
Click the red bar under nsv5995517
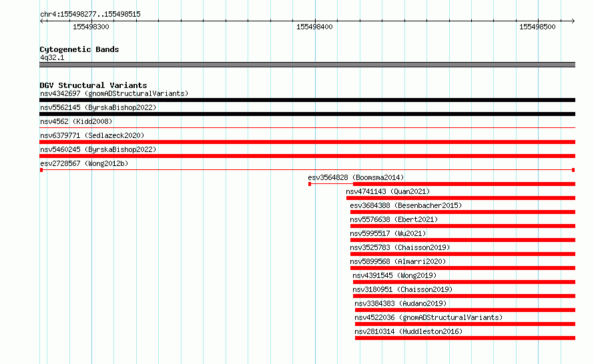tap(463, 240)
